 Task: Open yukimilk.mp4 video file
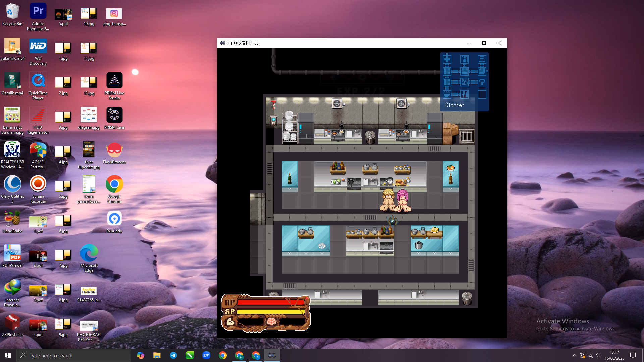[x=12, y=49]
